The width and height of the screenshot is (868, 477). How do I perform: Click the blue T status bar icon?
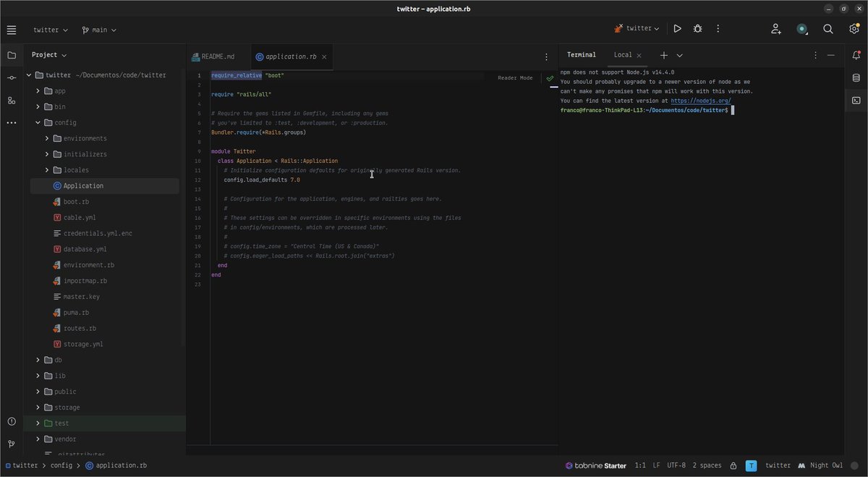click(x=752, y=465)
